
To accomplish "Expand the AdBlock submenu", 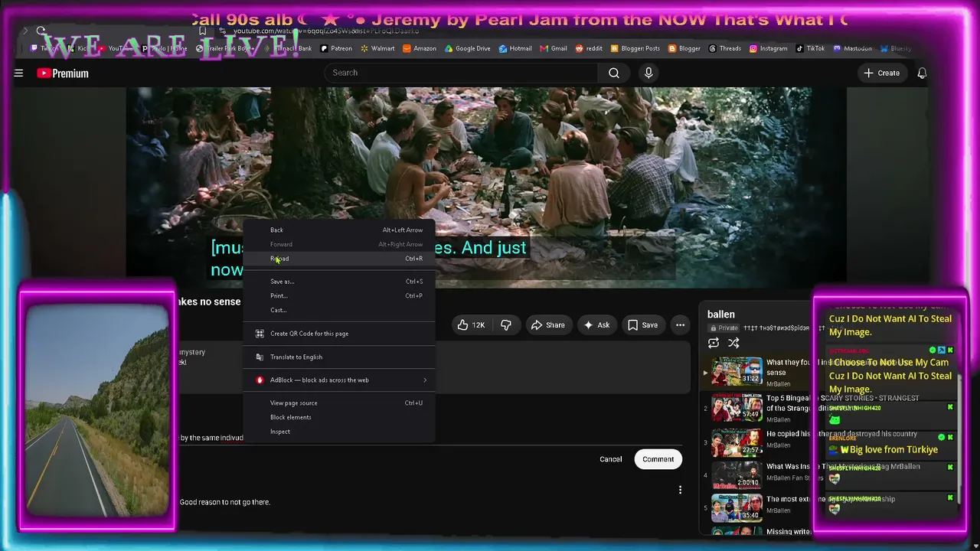I will (x=338, y=380).
